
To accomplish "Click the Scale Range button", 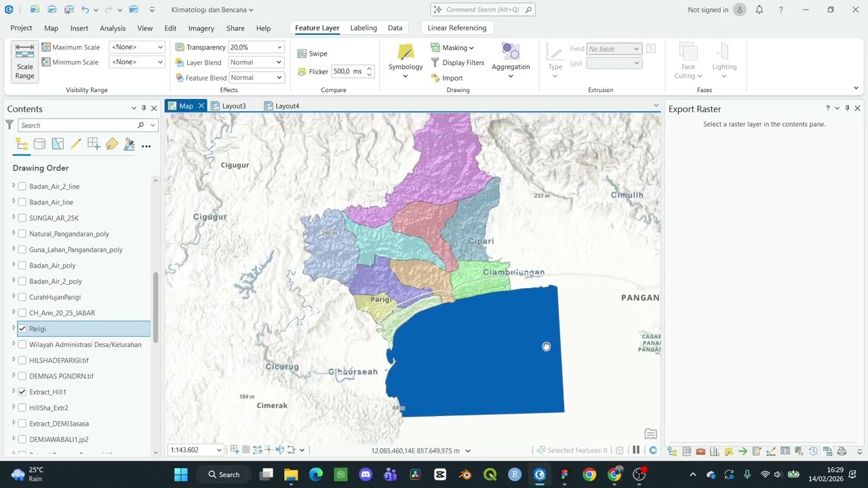I will (24, 62).
